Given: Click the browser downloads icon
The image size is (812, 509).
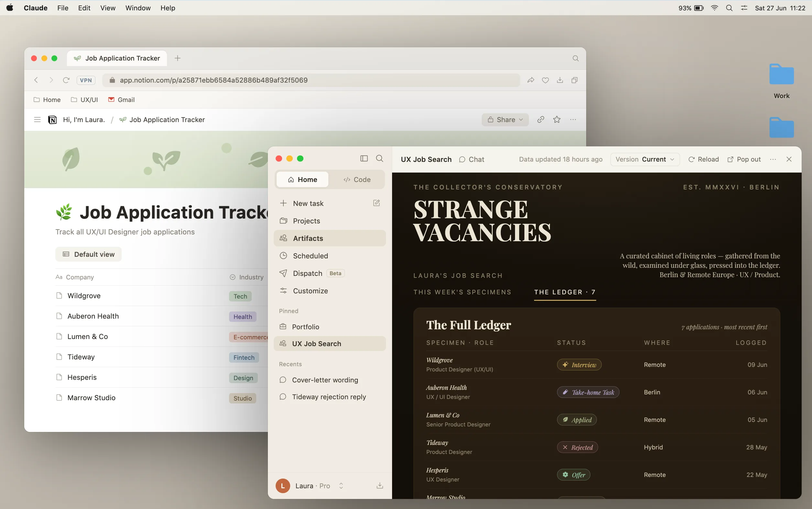Looking at the screenshot, I should click(x=560, y=80).
